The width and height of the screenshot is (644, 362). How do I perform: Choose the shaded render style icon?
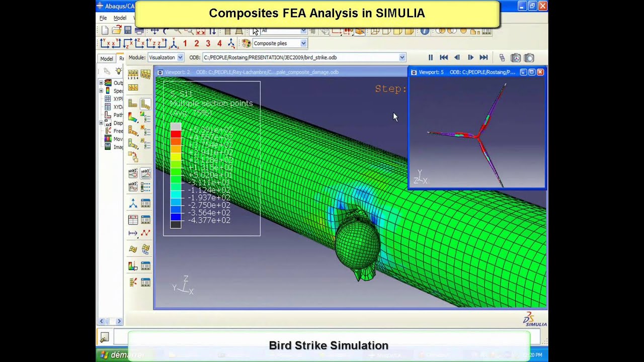tap(408, 31)
